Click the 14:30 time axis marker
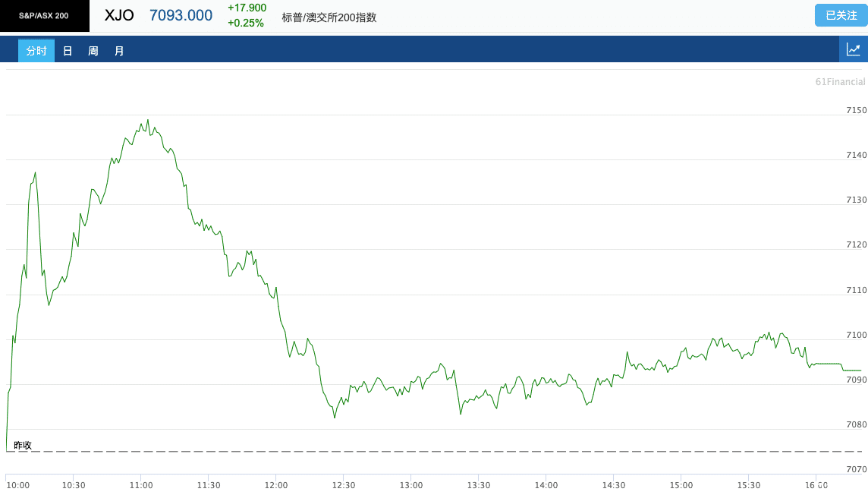Viewport: 868px width, 495px height. pos(613,485)
